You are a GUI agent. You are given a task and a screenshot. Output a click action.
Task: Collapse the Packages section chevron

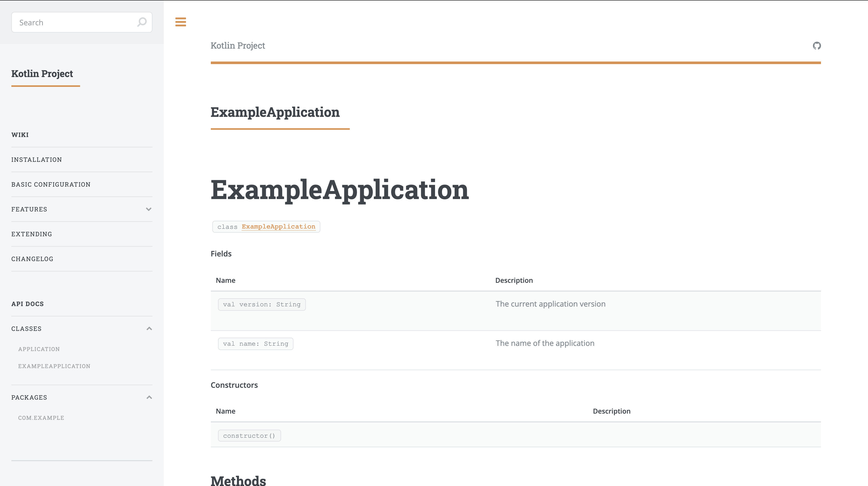[149, 397]
